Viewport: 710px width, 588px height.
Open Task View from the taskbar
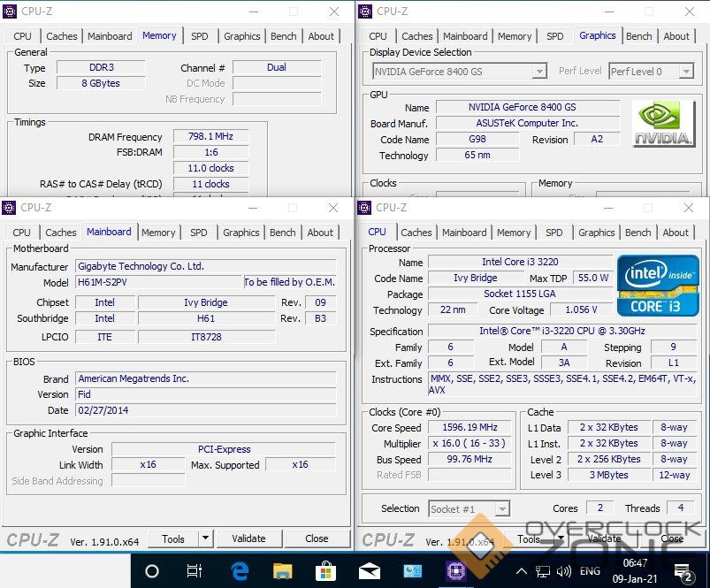click(x=195, y=571)
